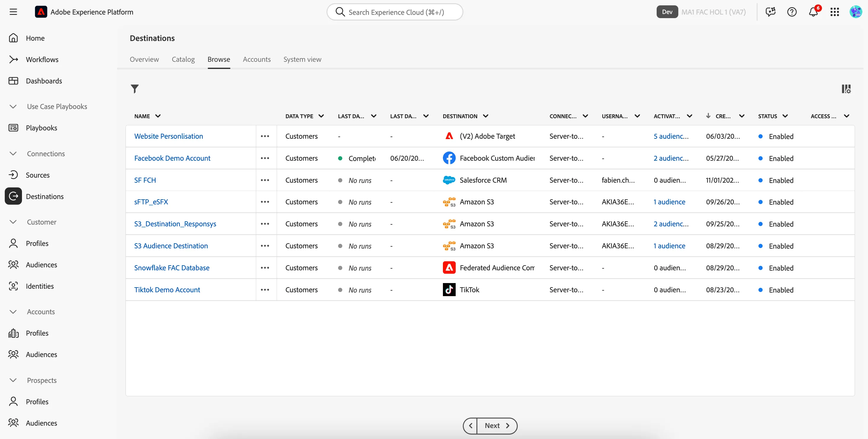Open the sFTP_eSFX destination link
The image size is (868, 439).
coord(151,202)
